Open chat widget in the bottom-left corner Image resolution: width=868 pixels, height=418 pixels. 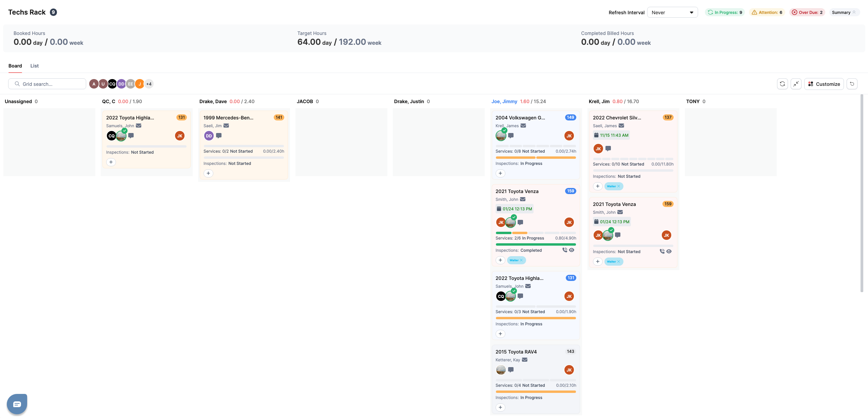(17, 404)
